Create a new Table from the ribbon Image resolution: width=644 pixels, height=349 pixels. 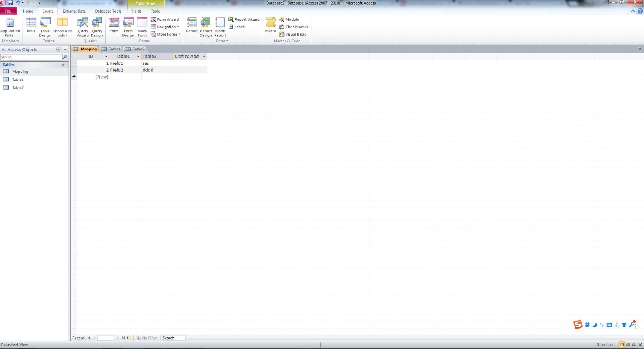click(31, 25)
